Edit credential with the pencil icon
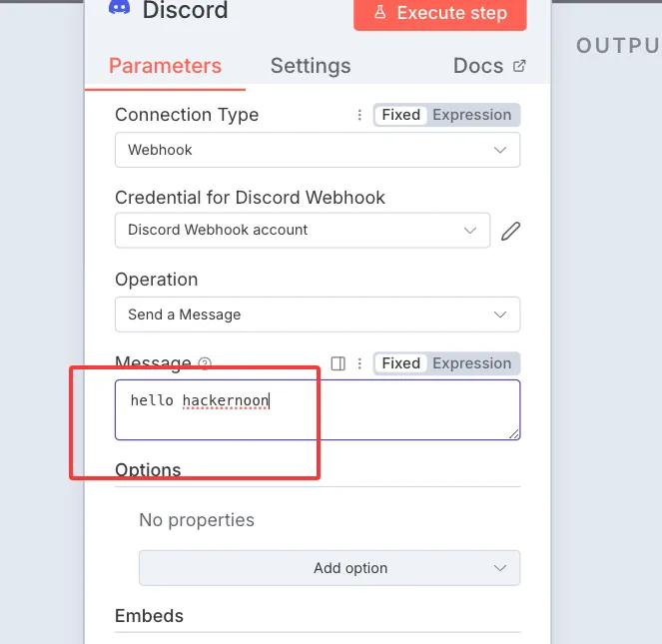This screenshot has width=662, height=644. [x=511, y=231]
